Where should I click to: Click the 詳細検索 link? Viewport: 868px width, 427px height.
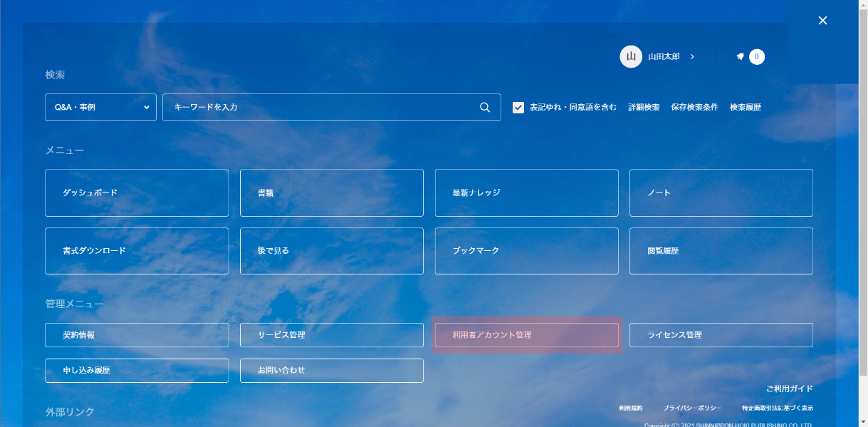tap(644, 108)
